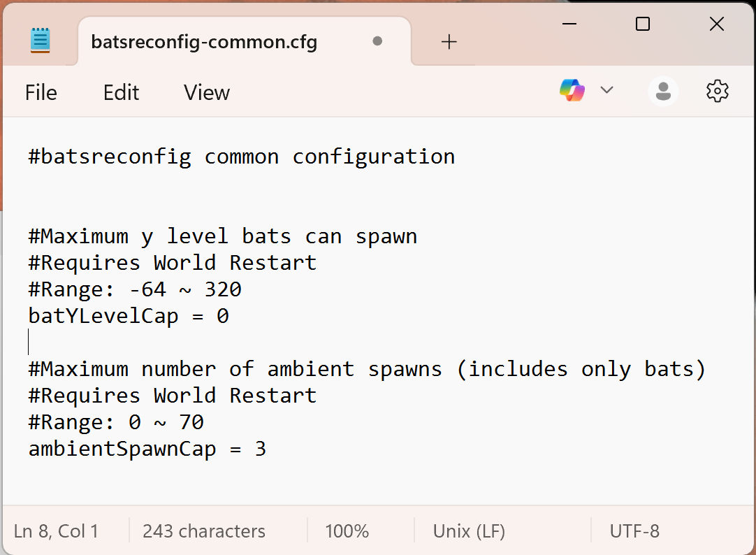Place cursor on the batYLevelCap = 0 line
The width and height of the screenshot is (756, 555).
click(x=129, y=316)
